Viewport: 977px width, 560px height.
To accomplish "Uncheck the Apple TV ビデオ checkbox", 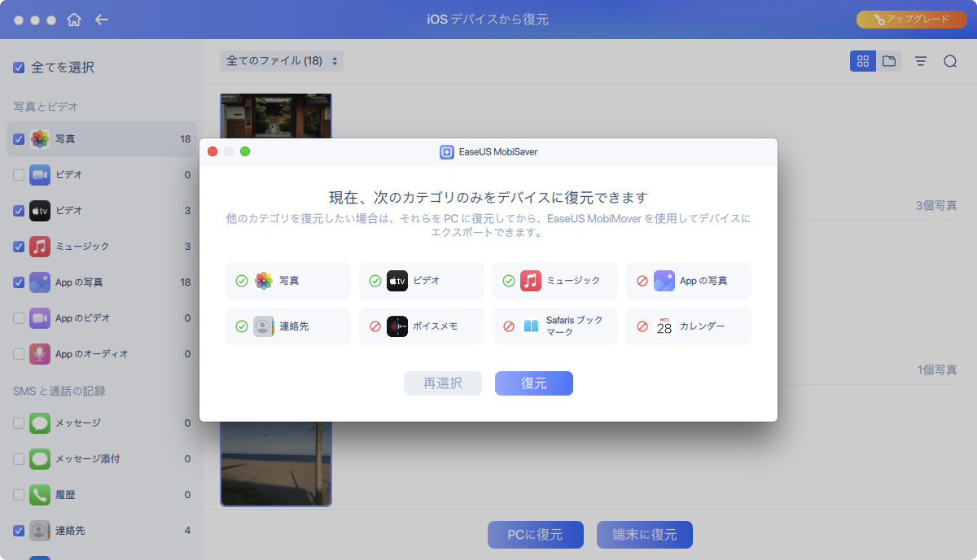I will 19,211.
